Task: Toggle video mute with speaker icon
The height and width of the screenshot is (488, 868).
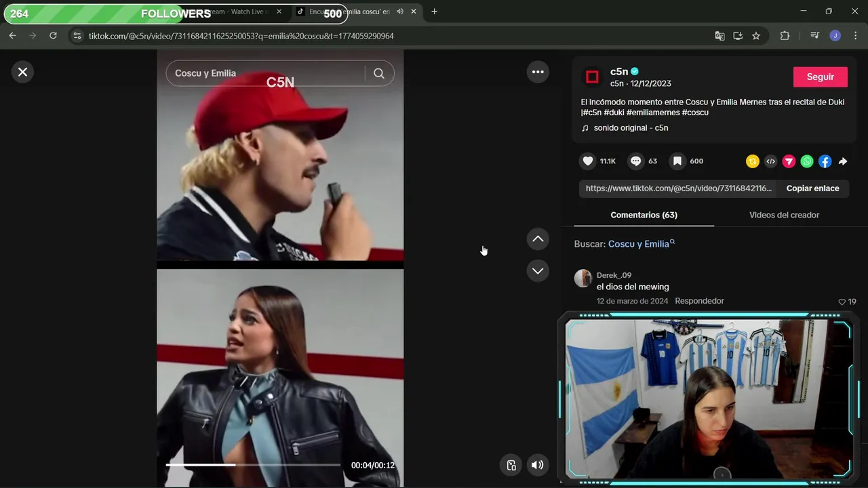Action: (537, 465)
